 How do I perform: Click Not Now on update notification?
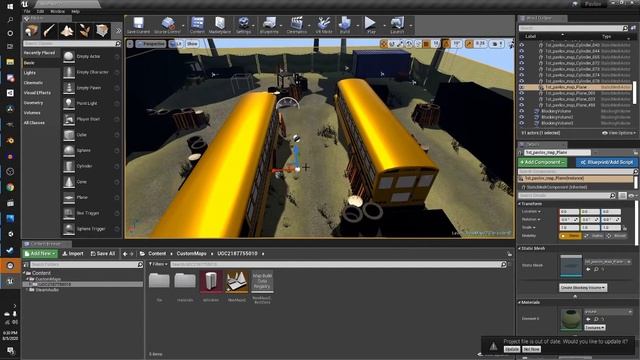pos(531,349)
